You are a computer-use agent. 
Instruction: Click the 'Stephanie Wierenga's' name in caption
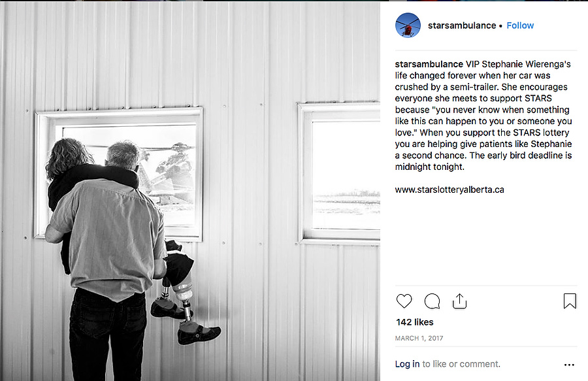(526, 64)
